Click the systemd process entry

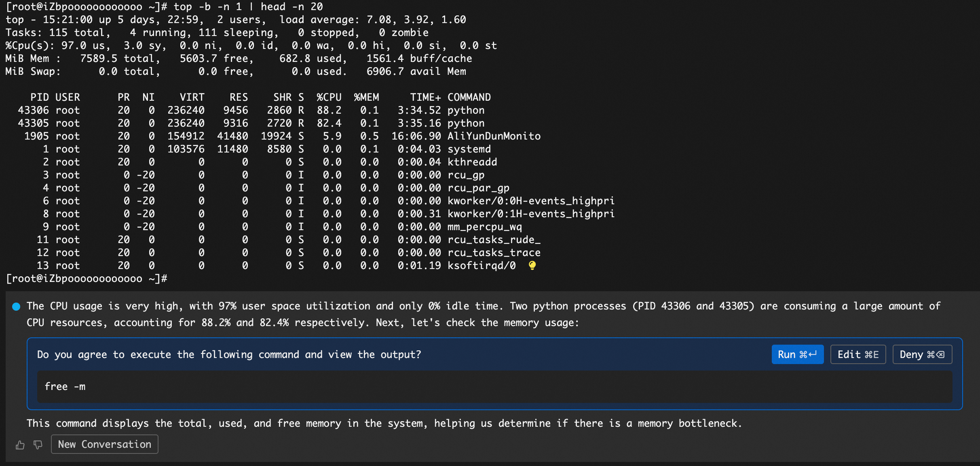pyautogui.click(x=469, y=149)
